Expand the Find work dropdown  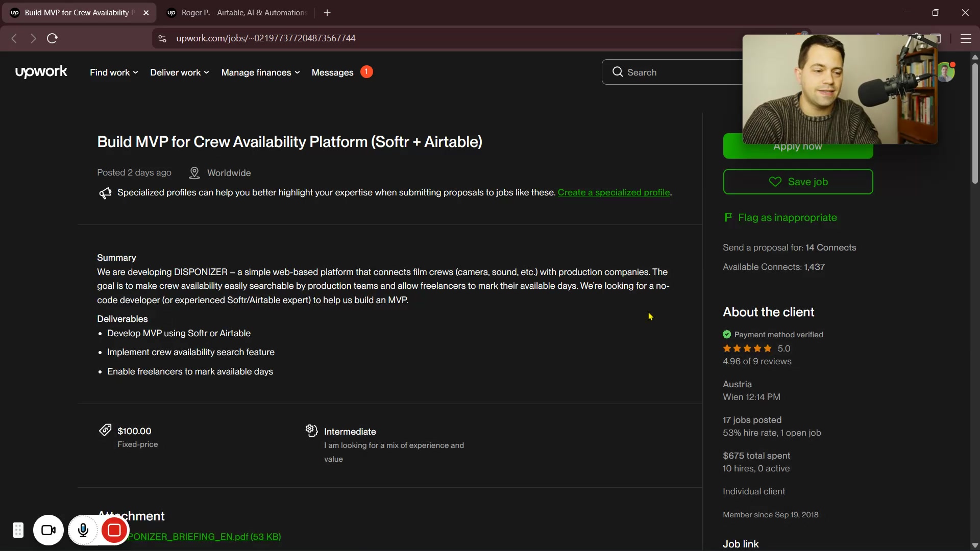(x=114, y=72)
